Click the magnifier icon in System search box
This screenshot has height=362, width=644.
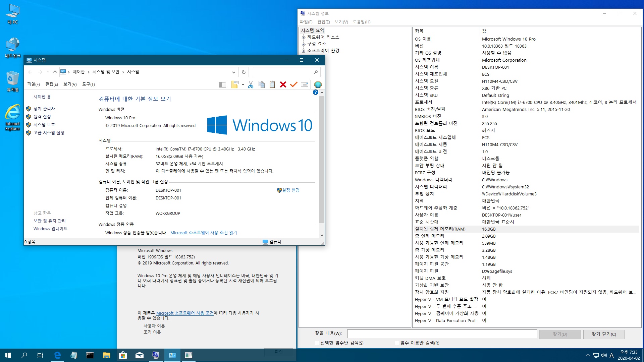[x=316, y=72]
